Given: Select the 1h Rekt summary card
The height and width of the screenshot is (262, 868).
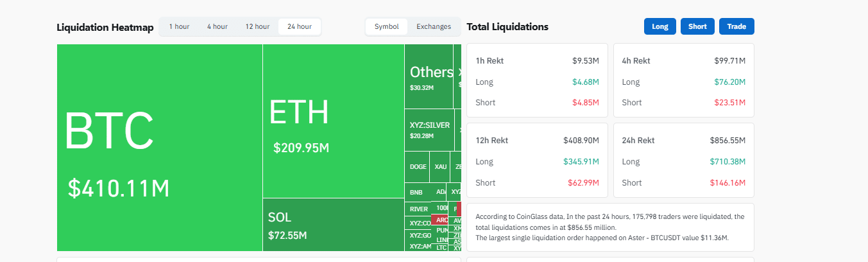Looking at the screenshot, I should click(537, 81).
